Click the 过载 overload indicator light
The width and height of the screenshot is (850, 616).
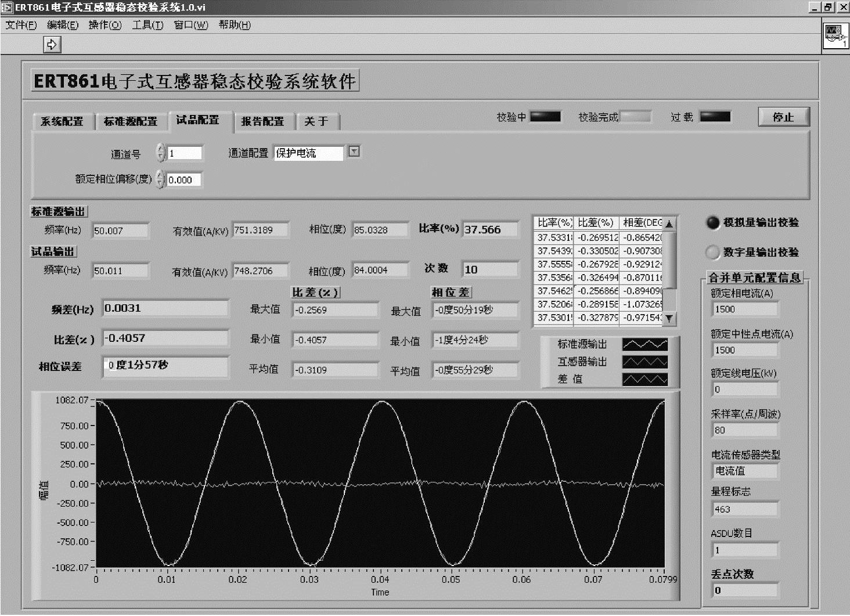pos(715,117)
